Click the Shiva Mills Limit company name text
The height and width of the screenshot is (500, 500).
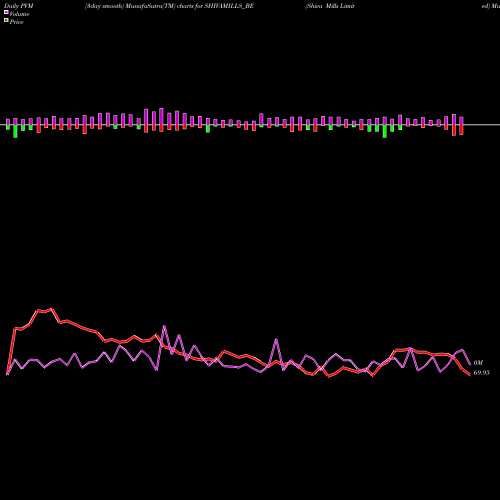pos(330,6)
